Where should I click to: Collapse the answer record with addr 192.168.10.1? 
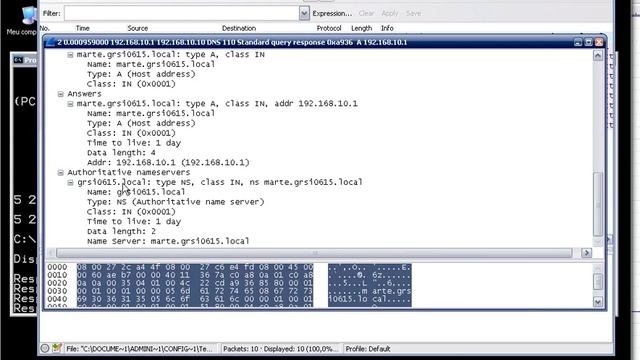pyautogui.click(x=70, y=104)
